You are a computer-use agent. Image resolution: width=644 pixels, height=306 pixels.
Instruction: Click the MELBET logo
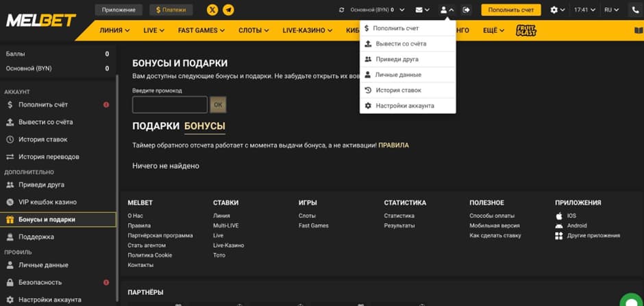(41, 20)
